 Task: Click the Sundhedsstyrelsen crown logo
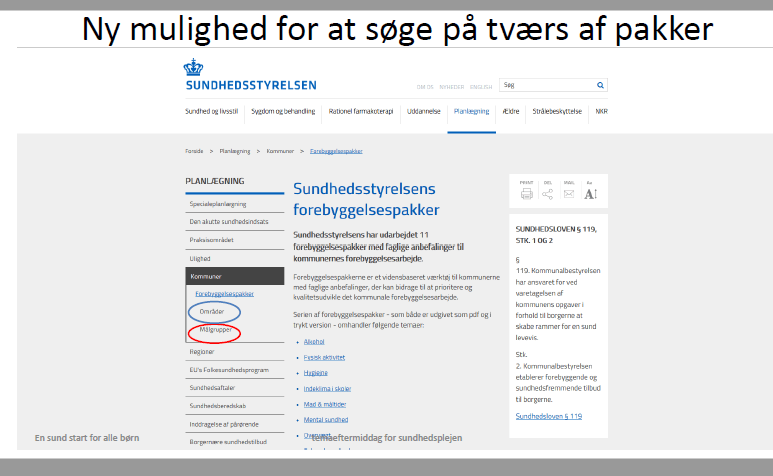point(193,67)
